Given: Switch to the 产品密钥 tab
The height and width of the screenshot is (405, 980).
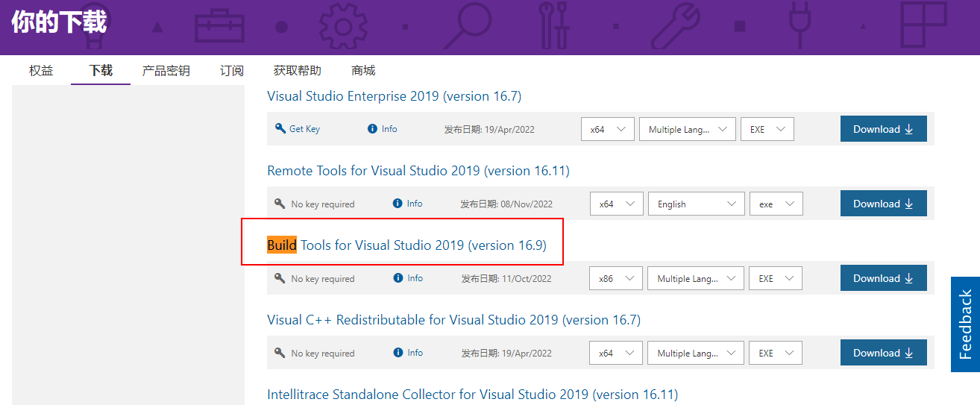Looking at the screenshot, I should click(166, 71).
